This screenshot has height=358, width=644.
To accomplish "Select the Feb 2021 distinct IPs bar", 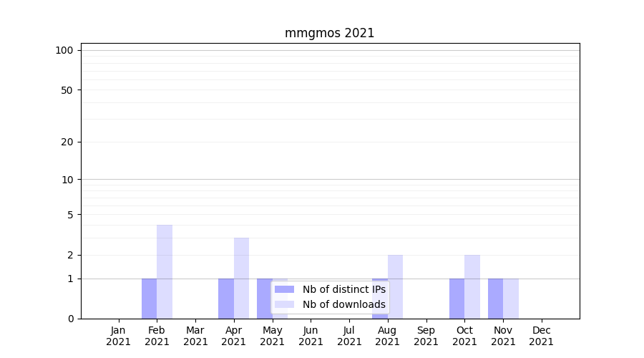I will pyautogui.click(x=149, y=299).
